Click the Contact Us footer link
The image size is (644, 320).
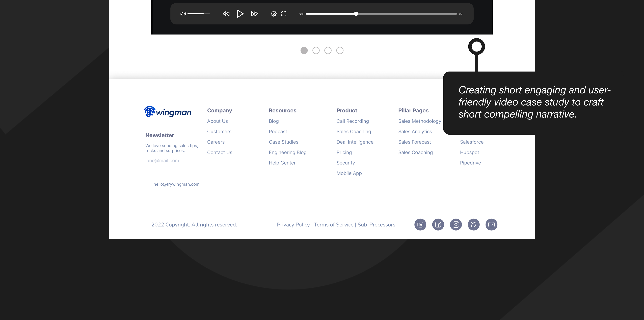tap(220, 153)
